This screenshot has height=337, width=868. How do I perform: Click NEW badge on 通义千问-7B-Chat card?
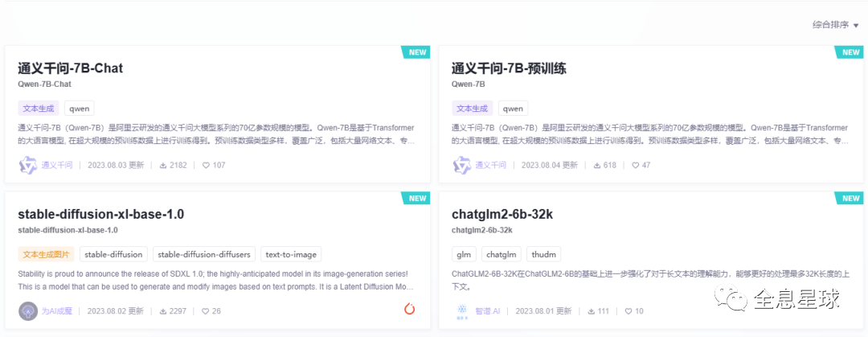coord(417,52)
